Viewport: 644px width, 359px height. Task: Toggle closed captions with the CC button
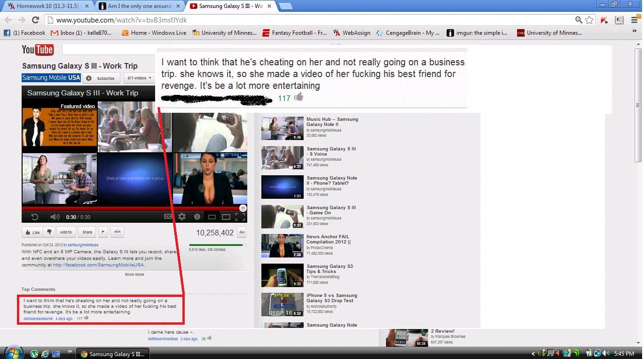168,217
